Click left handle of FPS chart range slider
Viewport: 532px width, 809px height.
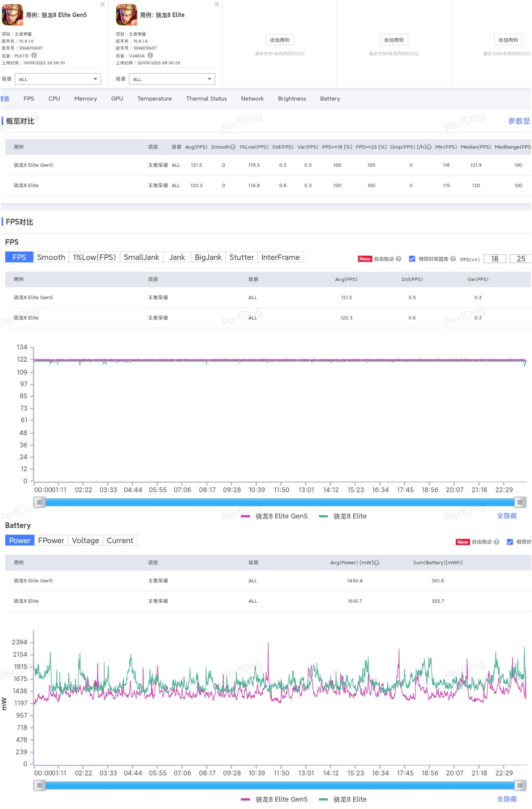coord(39,502)
